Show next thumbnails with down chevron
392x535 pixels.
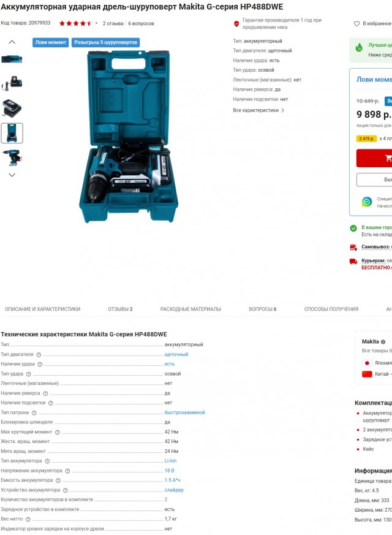pos(12,175)
